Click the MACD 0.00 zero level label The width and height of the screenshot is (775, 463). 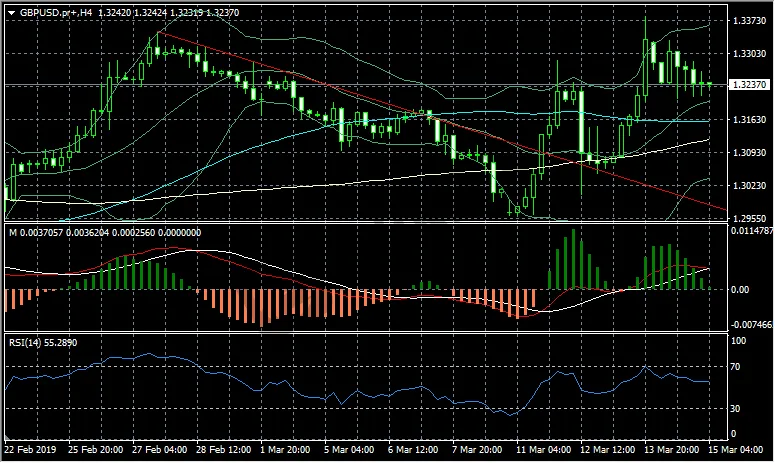click(x=740, y=290)
